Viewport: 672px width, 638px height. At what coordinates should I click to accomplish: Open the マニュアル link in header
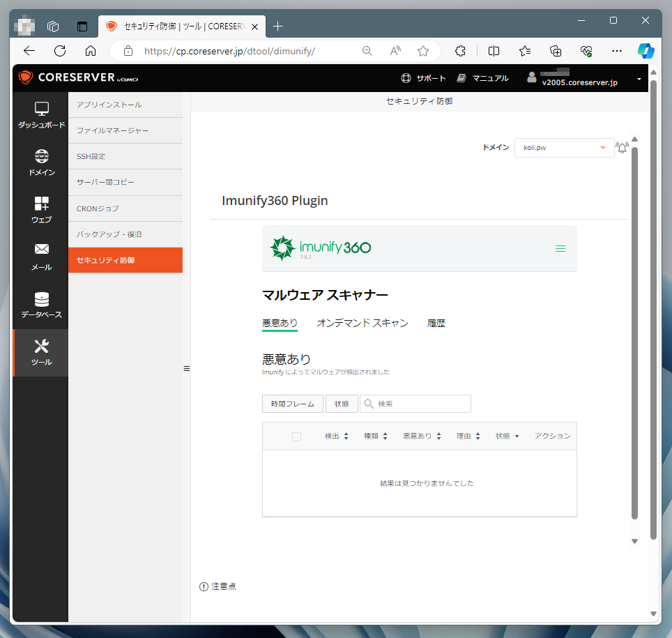[482, 78]
